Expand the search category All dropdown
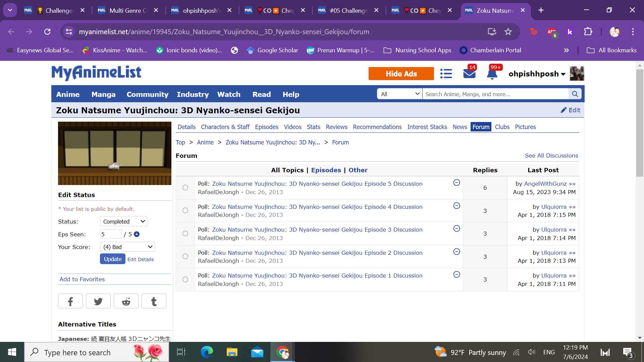Screen dimensions: 644x362 (400, 94)
